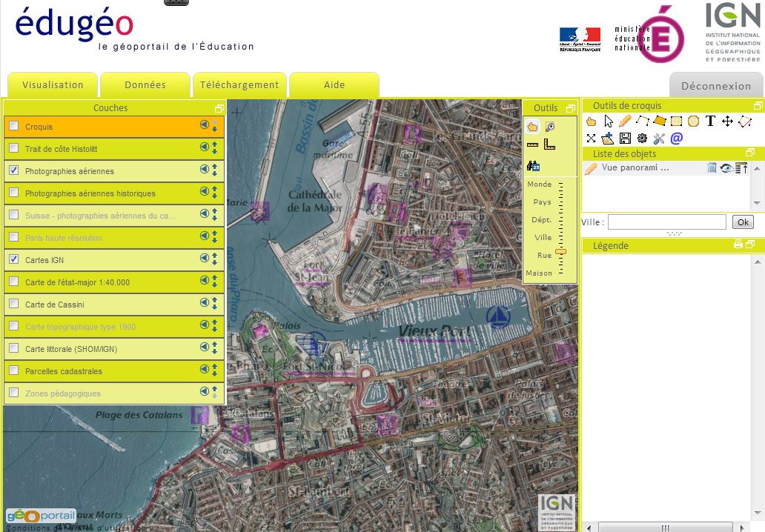The height and width of the screenshot is (532, 765).
Task: Click the floppy disk save sketch icon
Action: coord(625,138)
